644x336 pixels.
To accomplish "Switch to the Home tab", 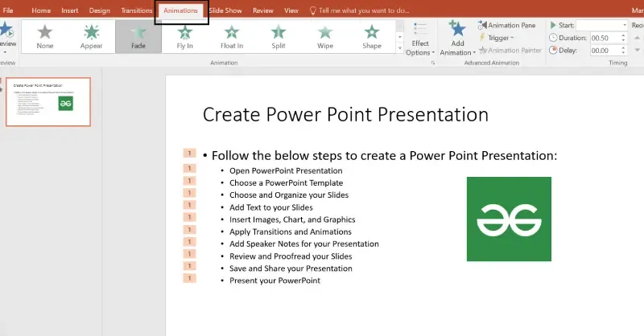I will [x=41, y=10].
